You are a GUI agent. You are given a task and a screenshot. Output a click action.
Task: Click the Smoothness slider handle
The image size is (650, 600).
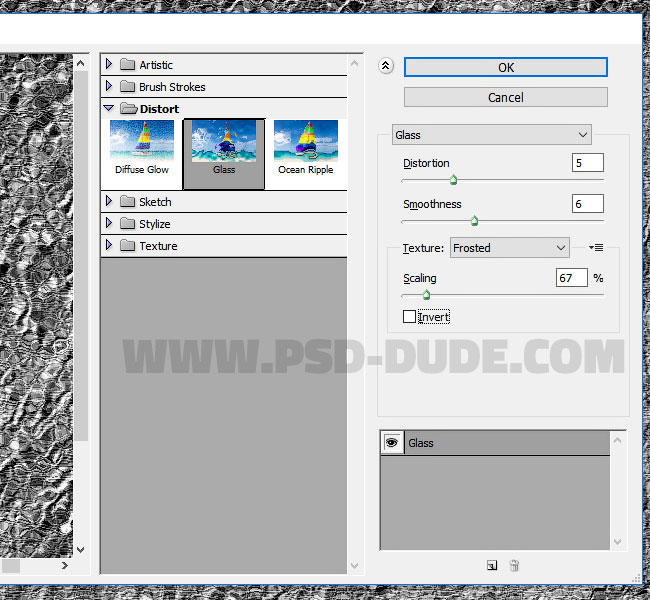[x=475, y=221]
